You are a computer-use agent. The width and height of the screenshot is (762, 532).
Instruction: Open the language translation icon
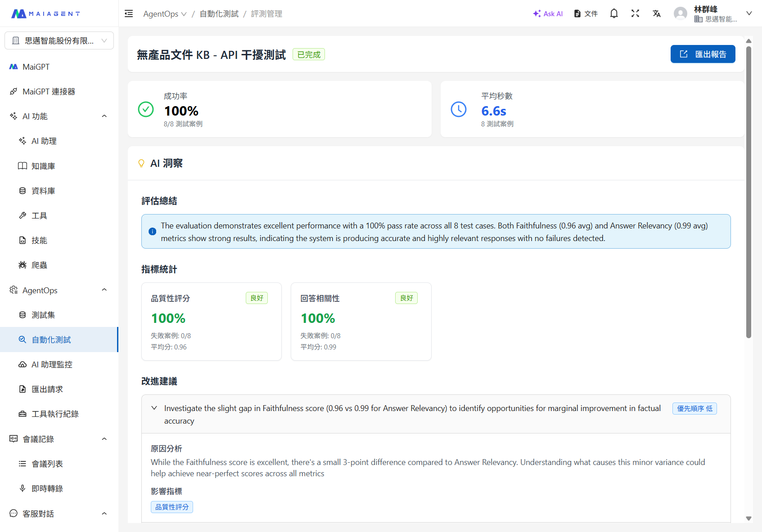click(x=657, y=13)
